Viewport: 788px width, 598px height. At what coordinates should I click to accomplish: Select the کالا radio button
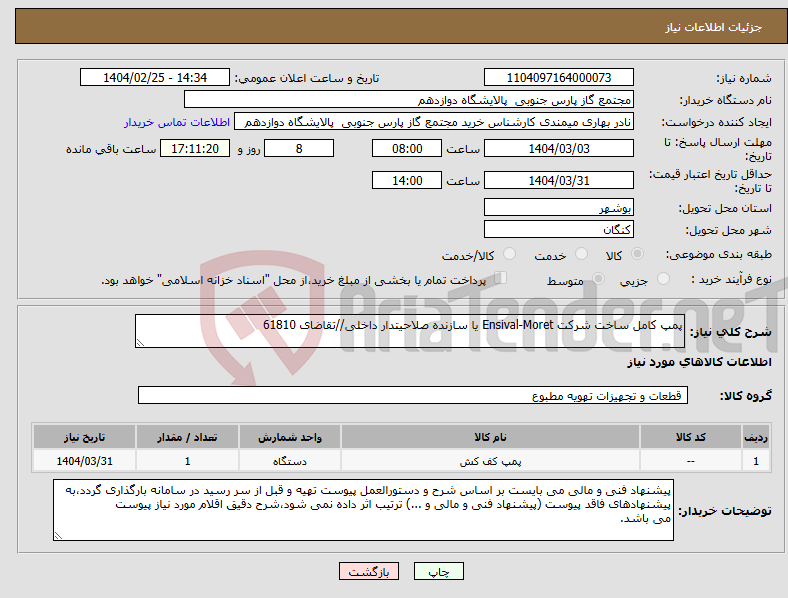coord(637,254)
